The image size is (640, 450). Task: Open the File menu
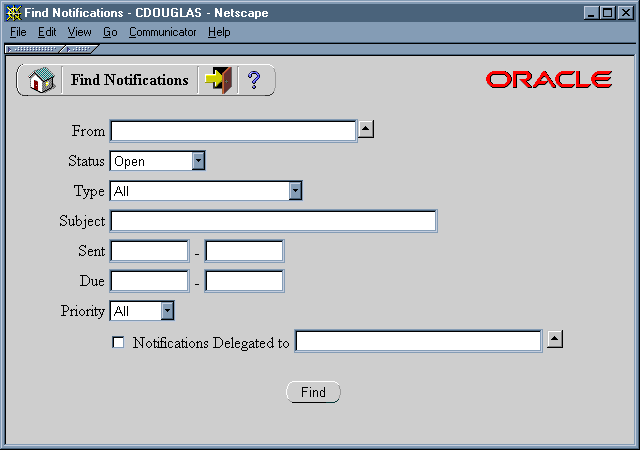pyautogui.click(x=18, y=32)
